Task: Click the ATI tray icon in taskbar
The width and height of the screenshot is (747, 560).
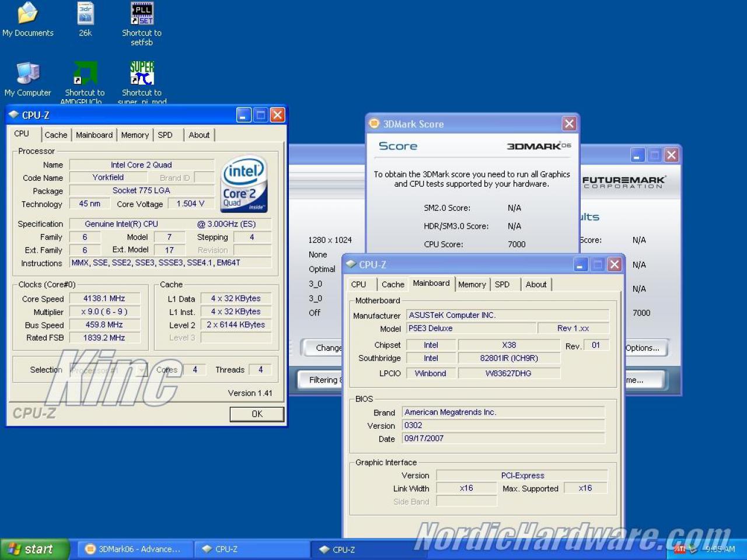Action: click(680, 549)
